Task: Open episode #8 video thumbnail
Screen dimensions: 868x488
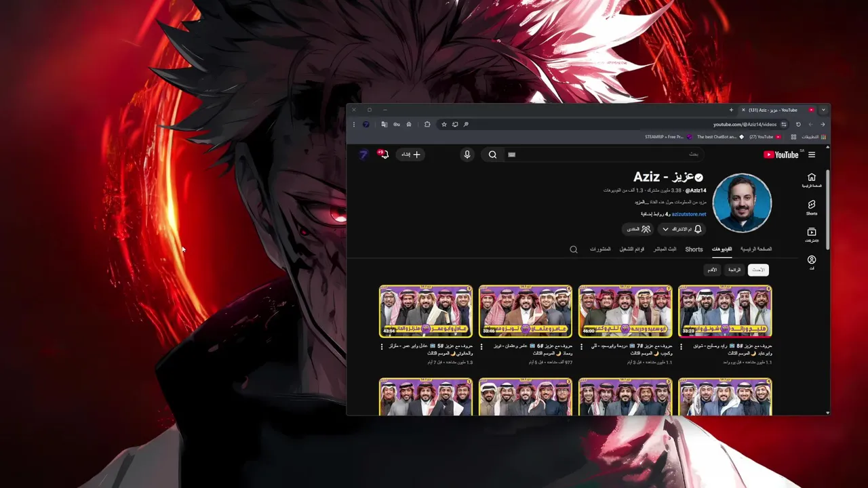Action: (x=725, y=311)
